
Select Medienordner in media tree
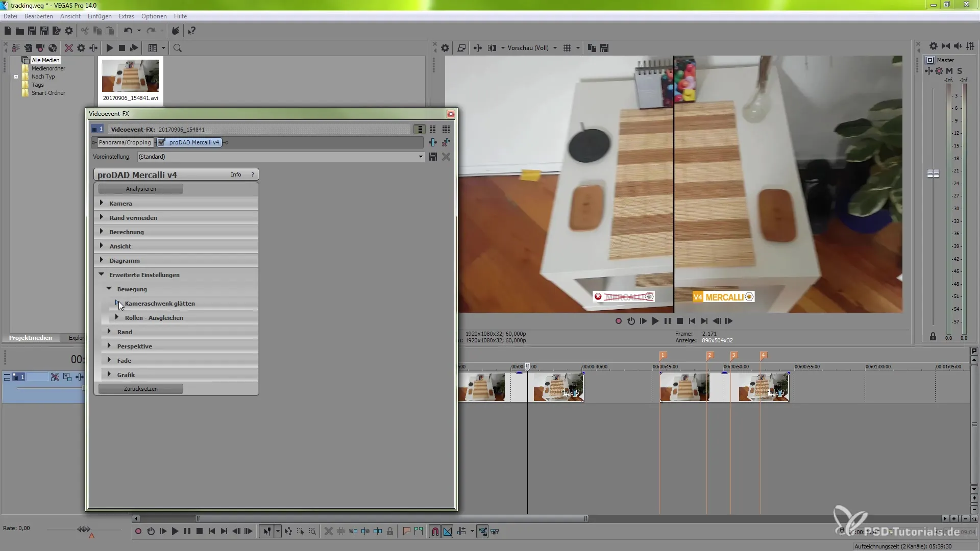pos(48,68)
